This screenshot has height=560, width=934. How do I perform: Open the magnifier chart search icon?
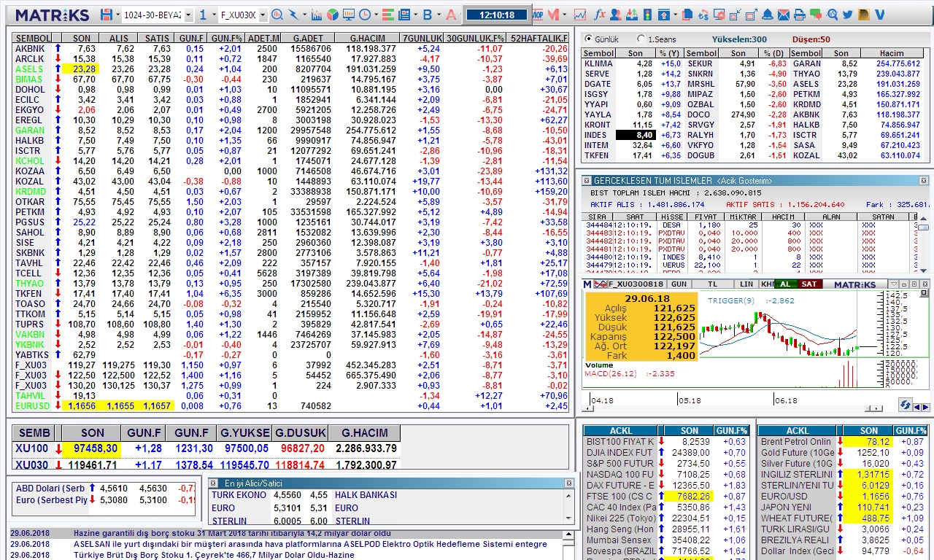[x=277, y=15]
